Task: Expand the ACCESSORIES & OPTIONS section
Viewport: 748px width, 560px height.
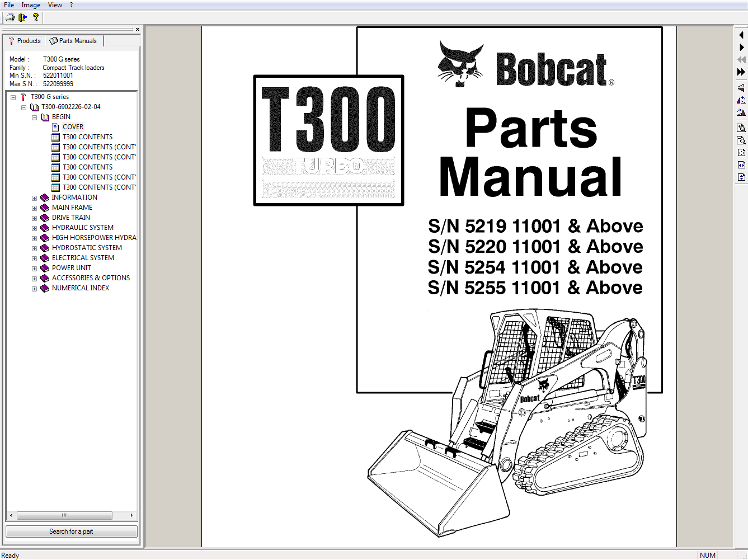Action: pyautogui.click(x=34, y=279)
